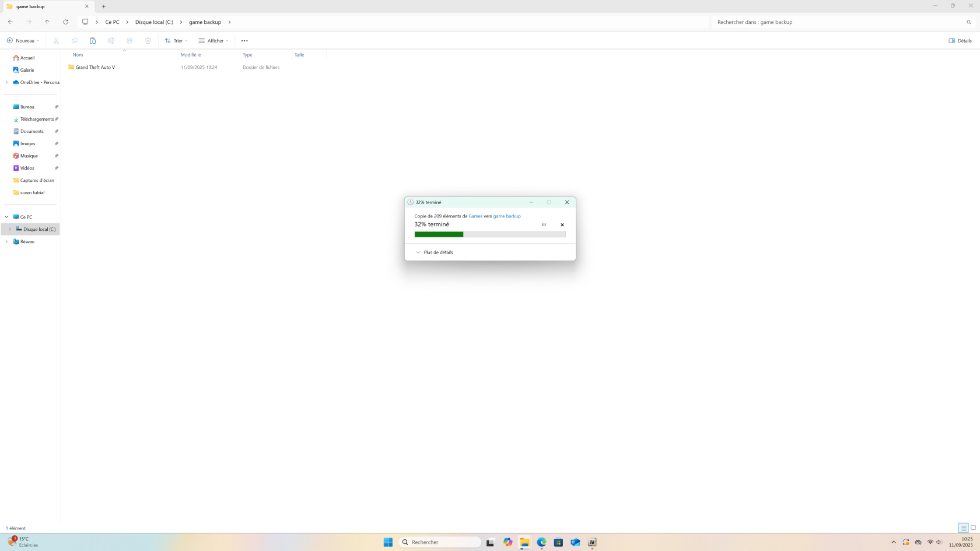Viewport: 980px width, 551px height.
Task: Open the three-dot more options menu
Action: [244, 41]
